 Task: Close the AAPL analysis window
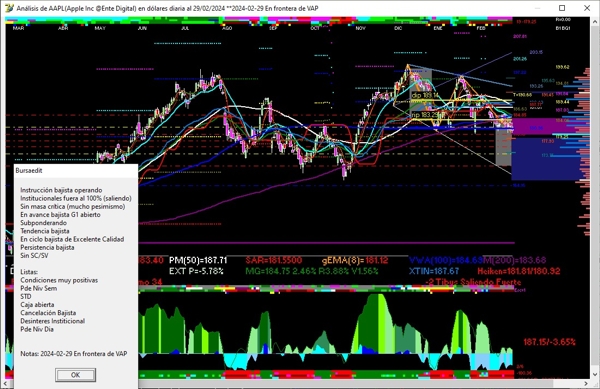click(587, 8)
